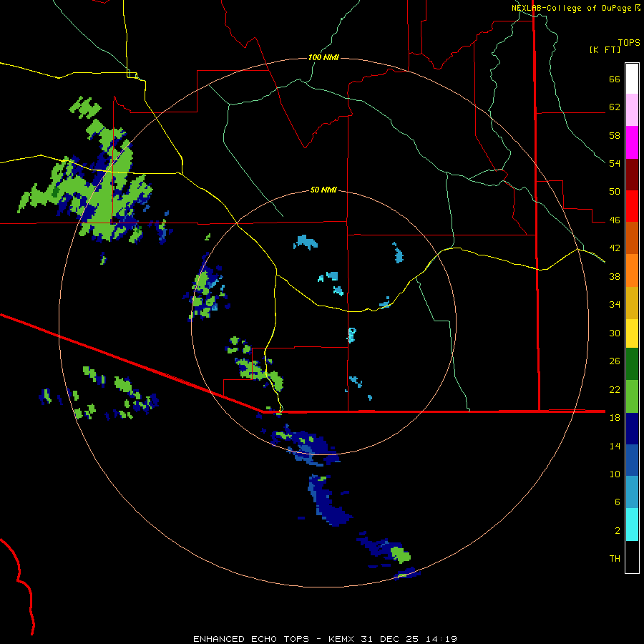This screenshot has width=644, height=644.
Task: Click the '[K FT]' units label
Action: [x=605, y=49]
